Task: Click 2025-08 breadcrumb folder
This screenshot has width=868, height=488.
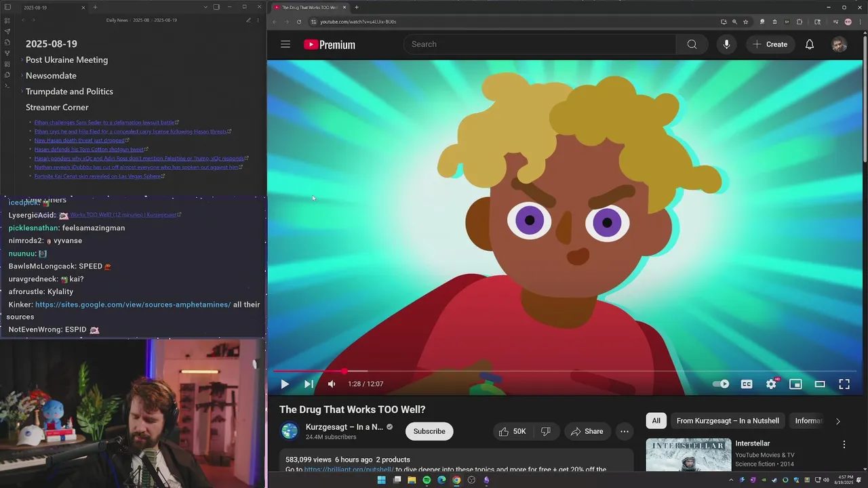Action: tap(141, 20)
